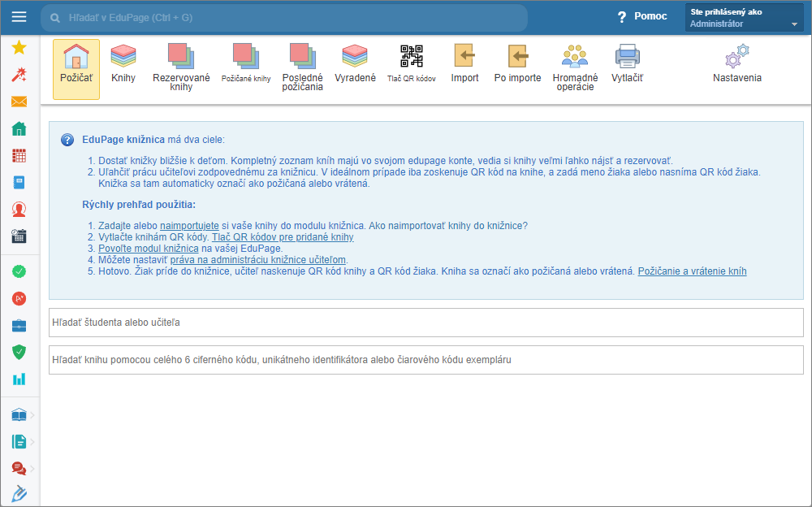Focus the EduPage global search box
812x507 pixels.
(x=284, y=17)
